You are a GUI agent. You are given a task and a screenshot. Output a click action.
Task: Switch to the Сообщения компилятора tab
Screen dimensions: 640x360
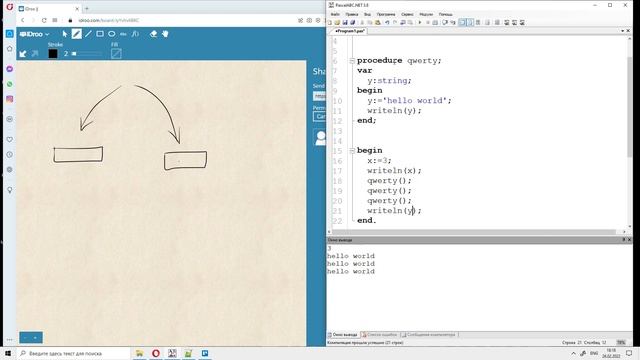click(x=429, y=335)
